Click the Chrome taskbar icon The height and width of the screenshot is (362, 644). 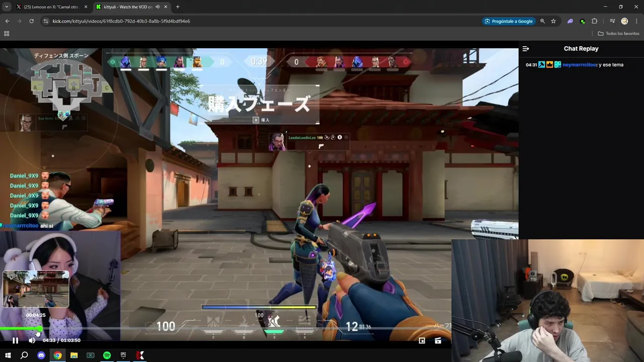(58, 355)
